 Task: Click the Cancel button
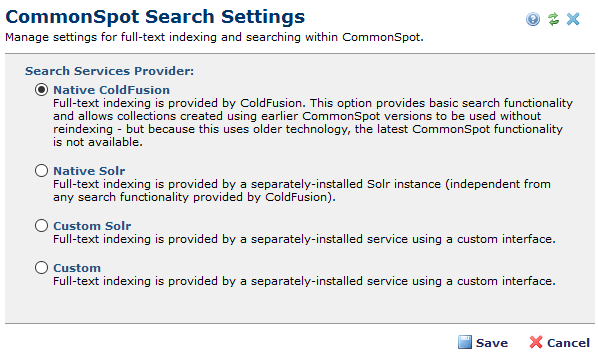pyautogui.click(x=559, y=342)
